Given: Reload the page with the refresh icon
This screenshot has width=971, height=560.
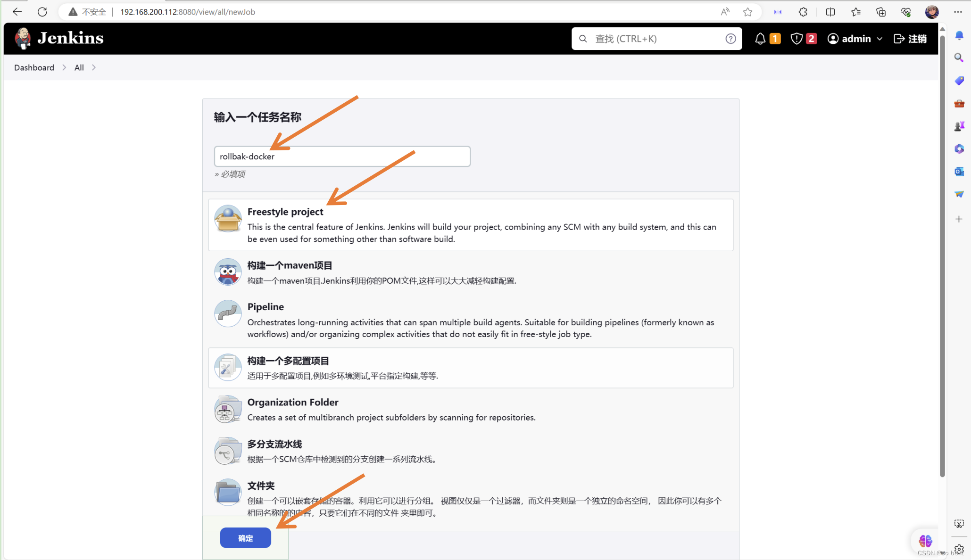Looking at the screenshot, I should coord(42,12).
